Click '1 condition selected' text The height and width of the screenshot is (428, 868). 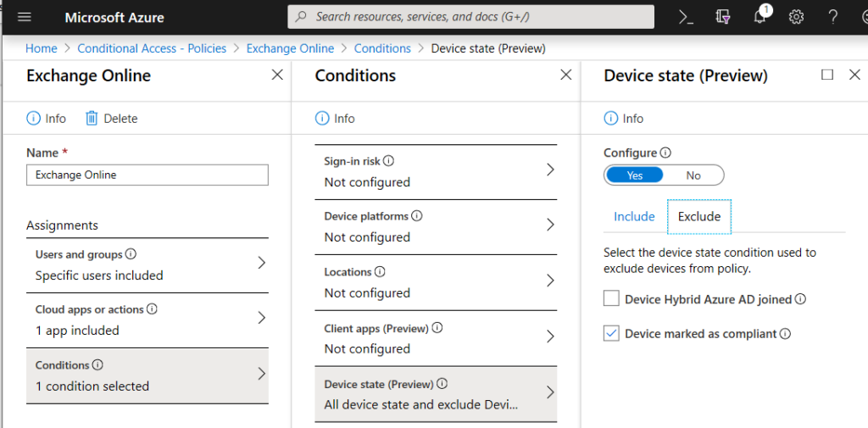(92, 386)
